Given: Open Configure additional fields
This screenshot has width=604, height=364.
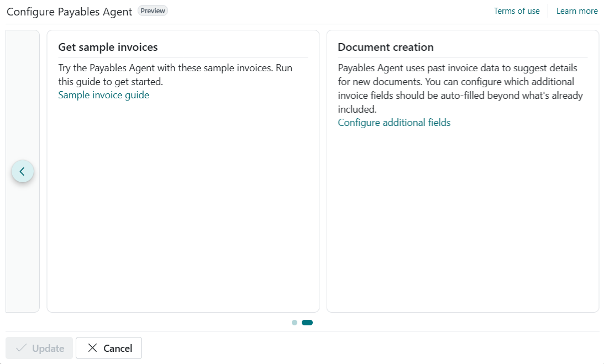Looking at the screenshot, I should click(394, 122).
